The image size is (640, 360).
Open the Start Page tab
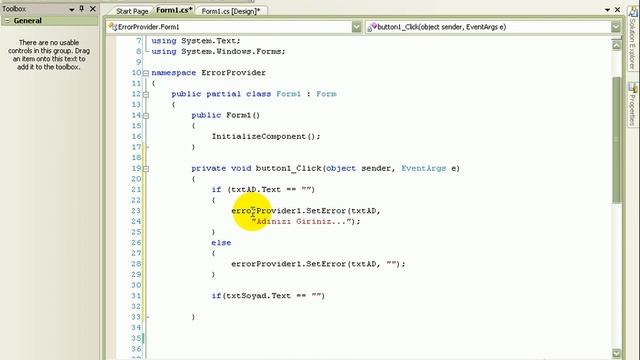(131, 11)
